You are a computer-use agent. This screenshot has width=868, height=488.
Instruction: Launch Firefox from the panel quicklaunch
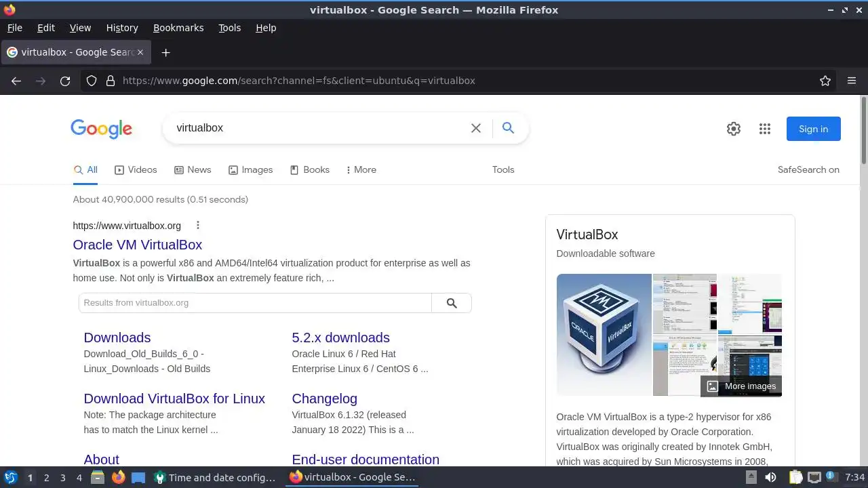[118, 478]
